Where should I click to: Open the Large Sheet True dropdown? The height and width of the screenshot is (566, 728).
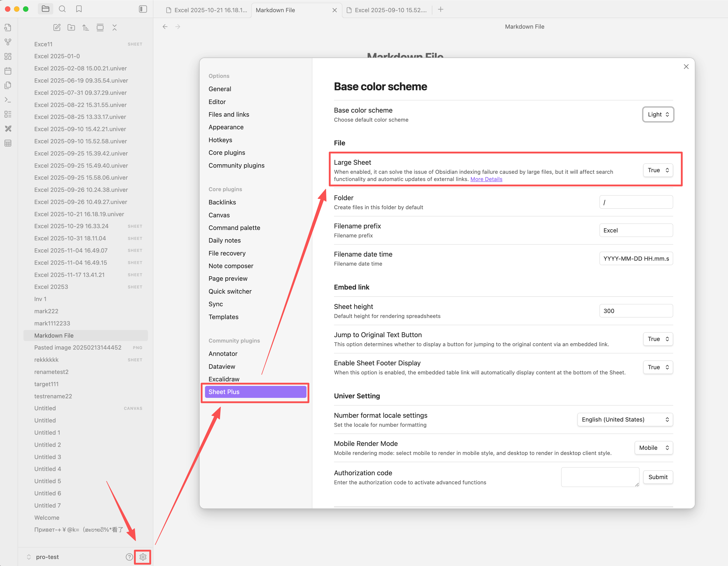coord(658,170)
